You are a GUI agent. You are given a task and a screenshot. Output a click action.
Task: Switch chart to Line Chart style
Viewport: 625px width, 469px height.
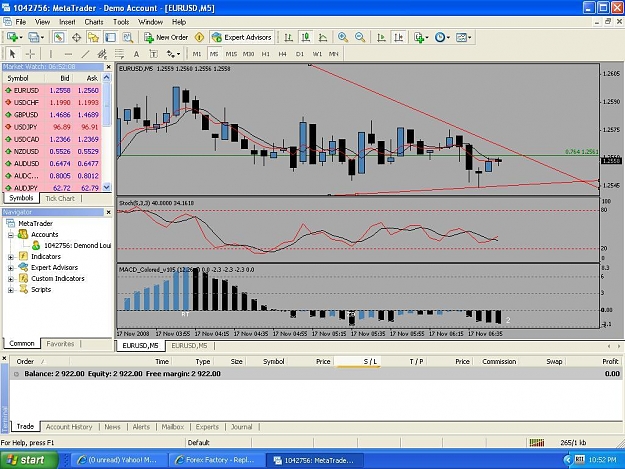click(x=323, y=37)
